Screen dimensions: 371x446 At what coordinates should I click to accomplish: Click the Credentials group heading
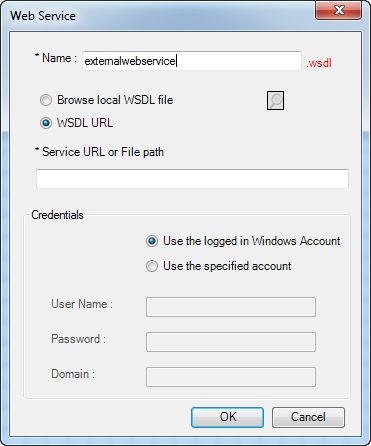(x=57, y=215)
